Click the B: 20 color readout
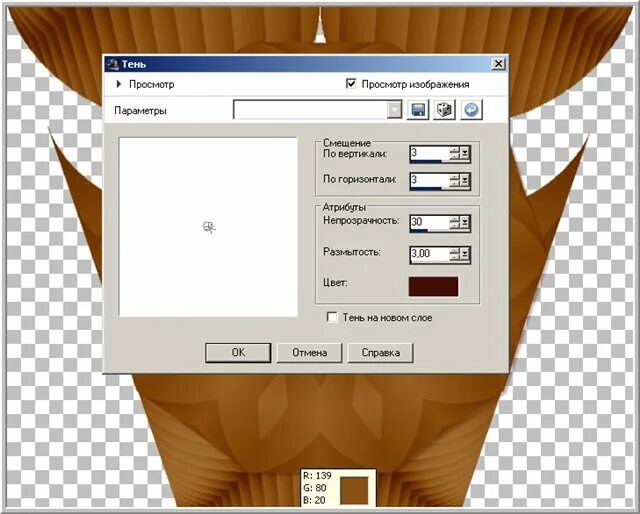The image size is (640, 514). [314, 500]
